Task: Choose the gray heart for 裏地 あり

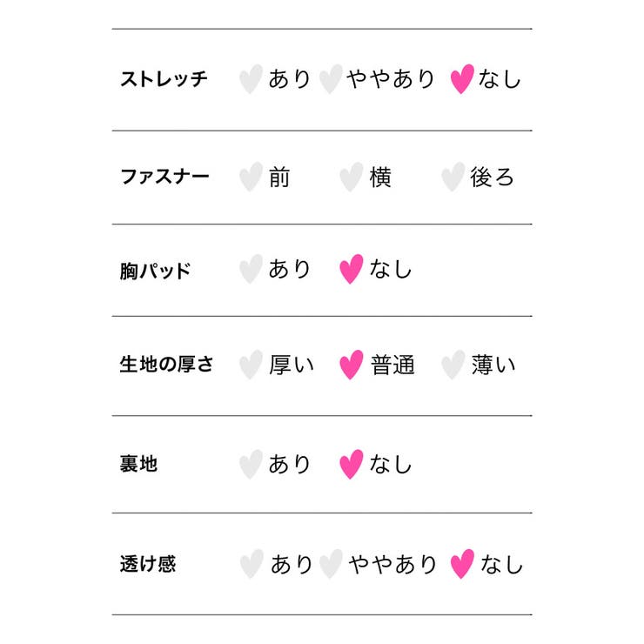Action: pyautogui.click(x=251, y=464)
